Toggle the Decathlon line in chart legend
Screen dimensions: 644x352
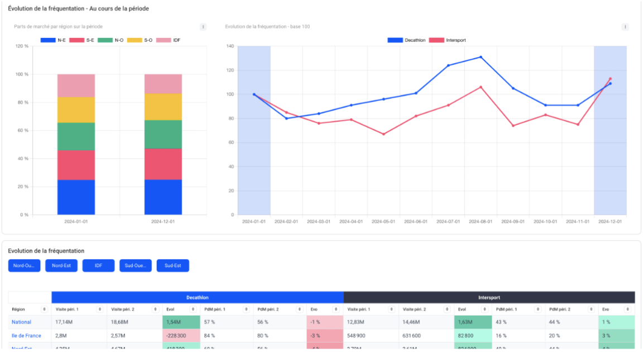point(407,40)
